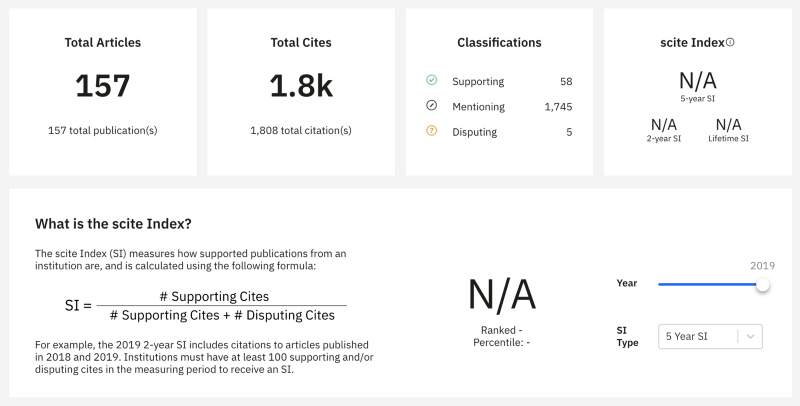The height and width of the screenshot is (406, 800).
Task: Click the Year slider blue track
Action: pyautogui.click(x=706, y=284)
